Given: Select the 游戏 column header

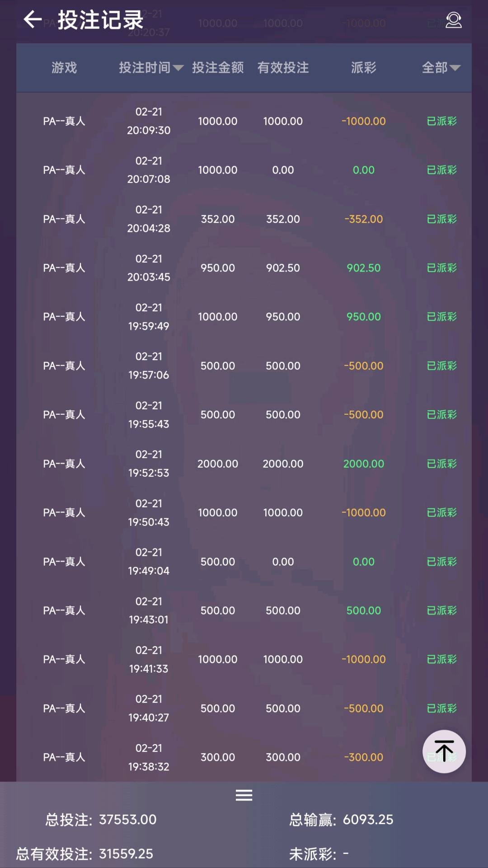Looking at the screenshot, I should coord(64,68).
